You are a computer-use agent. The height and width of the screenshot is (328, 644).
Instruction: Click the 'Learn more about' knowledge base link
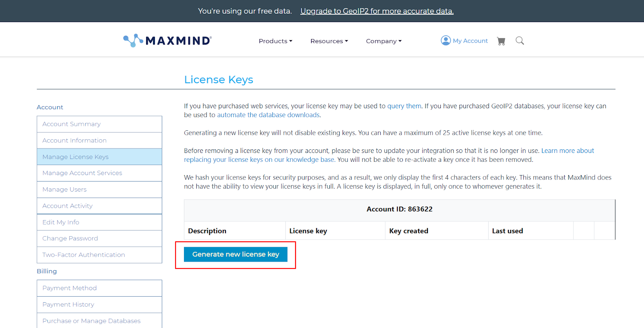(568, 151)
